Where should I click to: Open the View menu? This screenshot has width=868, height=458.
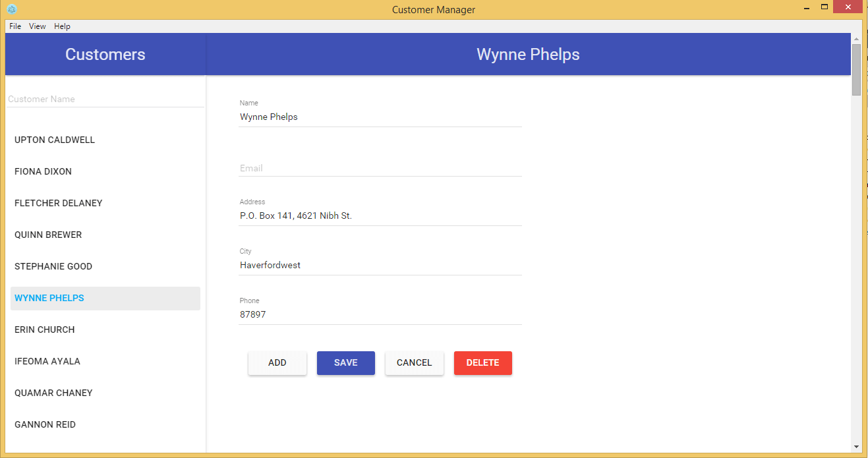pyautogui.click(x=38, y=26)
